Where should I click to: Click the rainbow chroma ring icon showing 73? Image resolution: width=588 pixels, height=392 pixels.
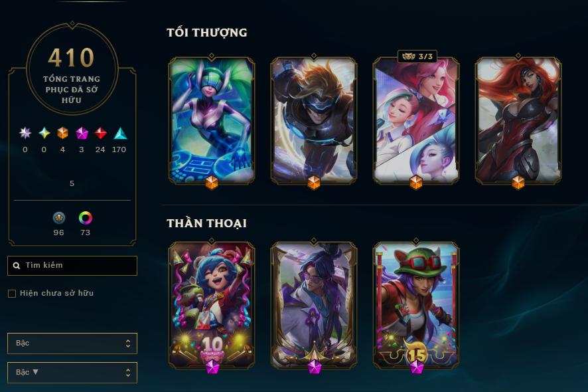(x=86, y=218)
